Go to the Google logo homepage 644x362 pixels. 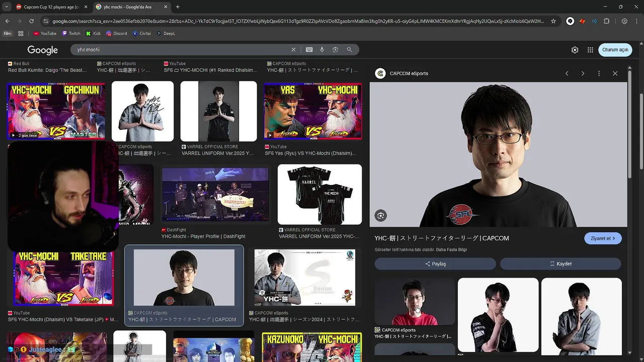click(x=43, y=50)
